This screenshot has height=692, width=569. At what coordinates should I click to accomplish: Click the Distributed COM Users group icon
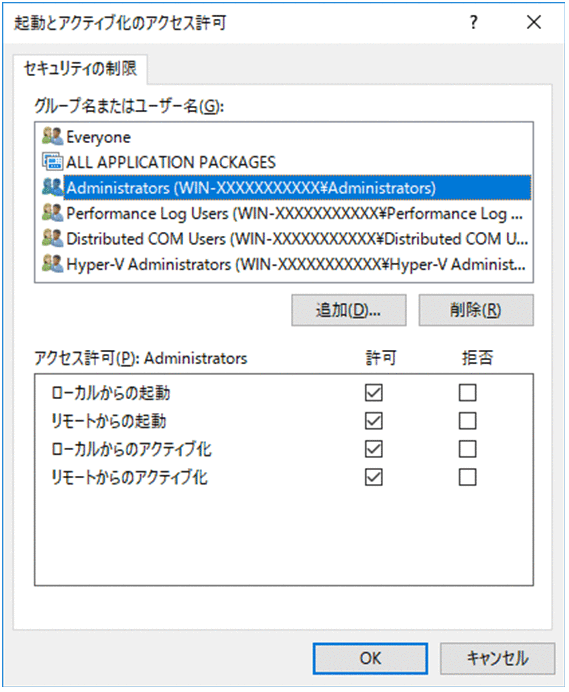[53, 238]
